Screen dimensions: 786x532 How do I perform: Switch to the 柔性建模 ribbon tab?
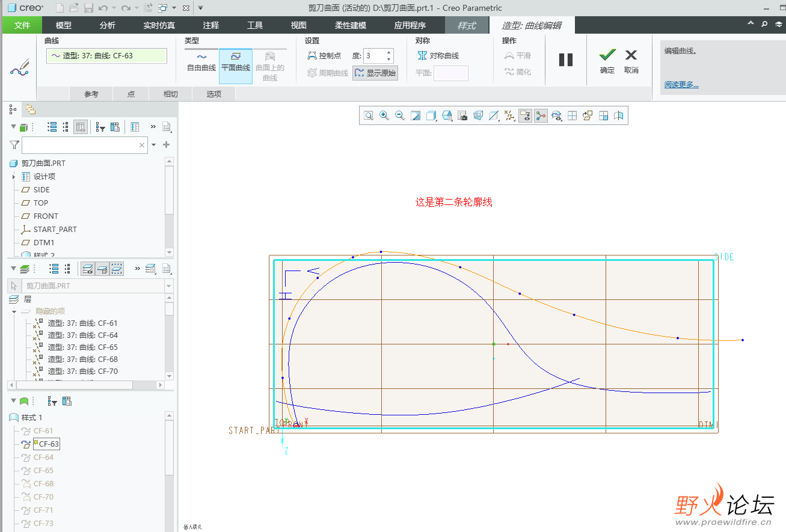351,25
